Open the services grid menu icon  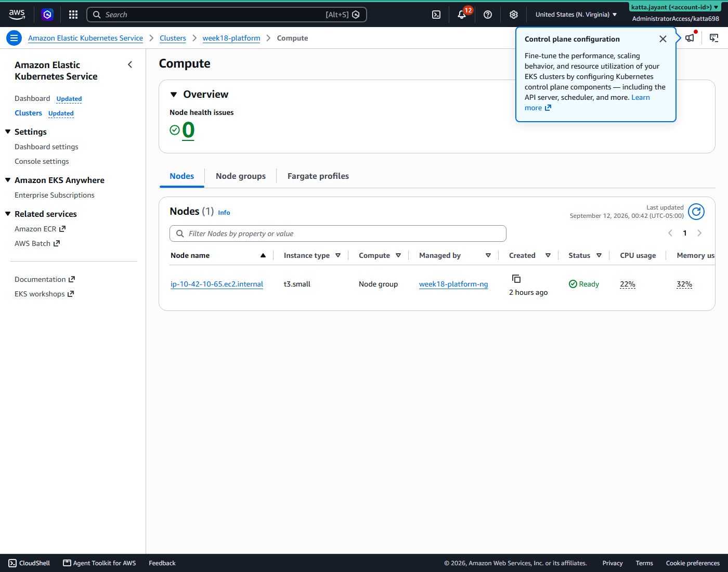click(x=73, y=15)
